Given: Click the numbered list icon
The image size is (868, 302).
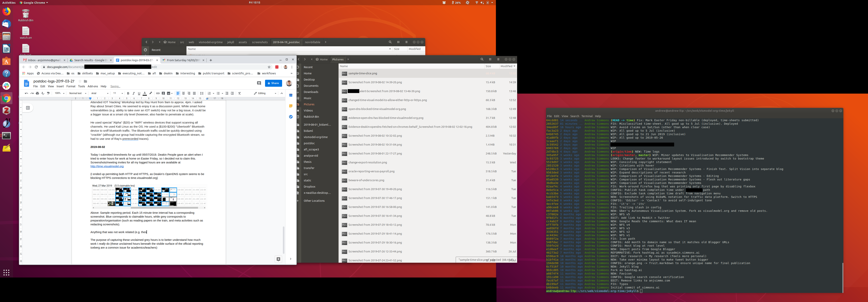Looking at the screenshot, I should click(x=209, y=93).
